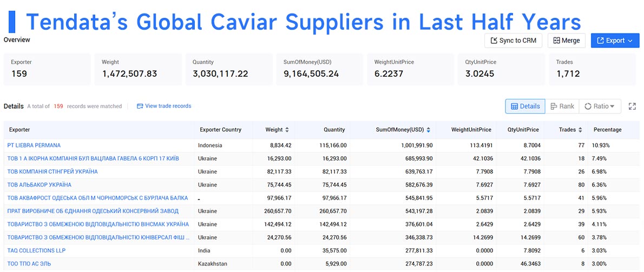Click the Exporter column header
Screen dimensions: 644x272
(19, 130)
